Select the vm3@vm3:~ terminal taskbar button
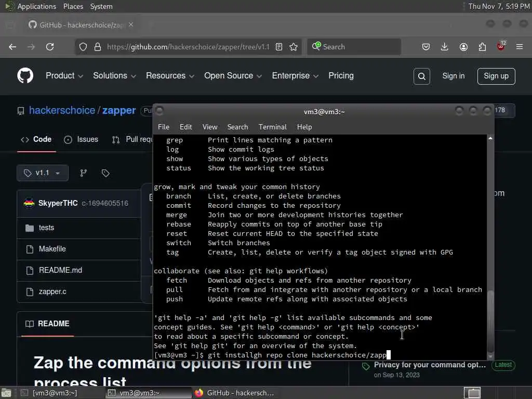This screenshot has height=399, width=532. [x=148, y=393]
